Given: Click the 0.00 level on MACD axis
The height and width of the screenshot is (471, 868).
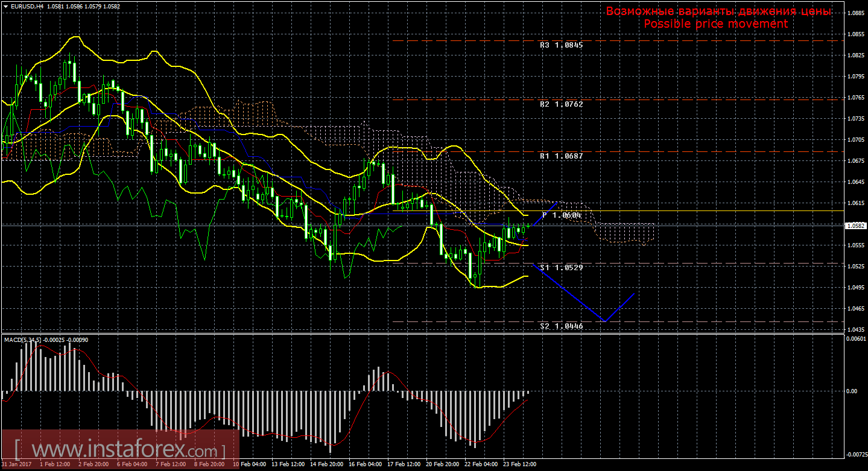Looking at the screenshot, I should tap(851, 391).
